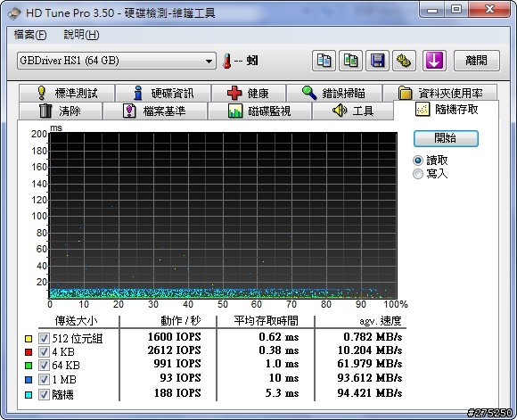Click the trash can icon on 清除 tab
The height and width of the screenshot is (420, 517).
point(45,111)
